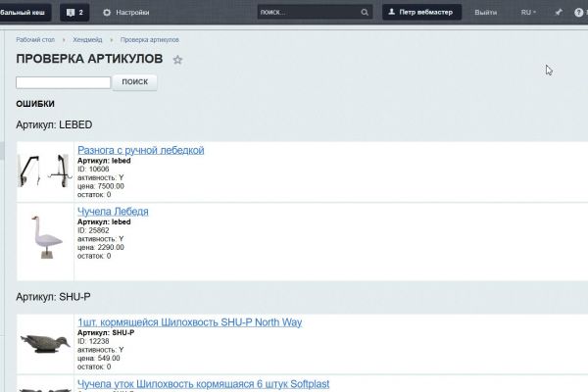Click heading Артикул: SHU-P
The width and height of the screenshot is (588, 392).
(x=53, y=297)
